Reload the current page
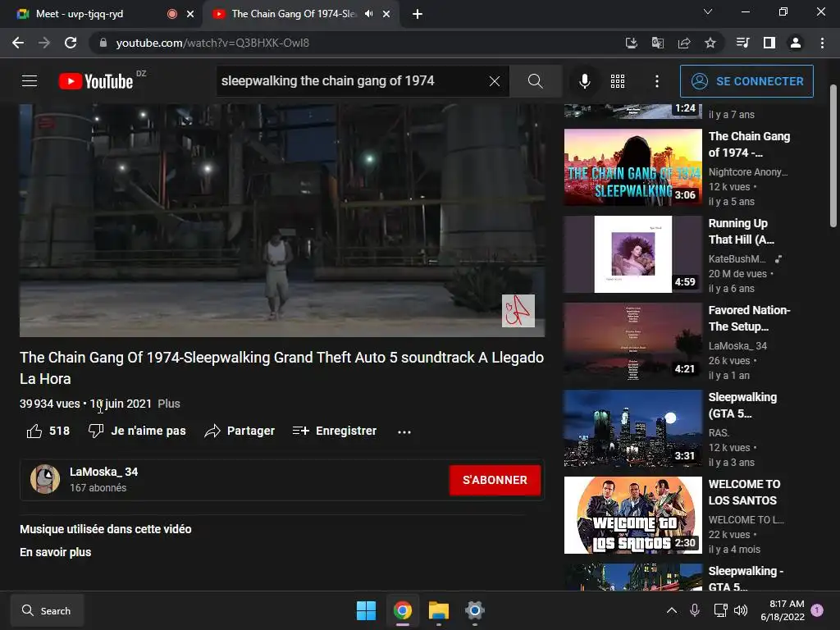840x630 pixels. 71,43
